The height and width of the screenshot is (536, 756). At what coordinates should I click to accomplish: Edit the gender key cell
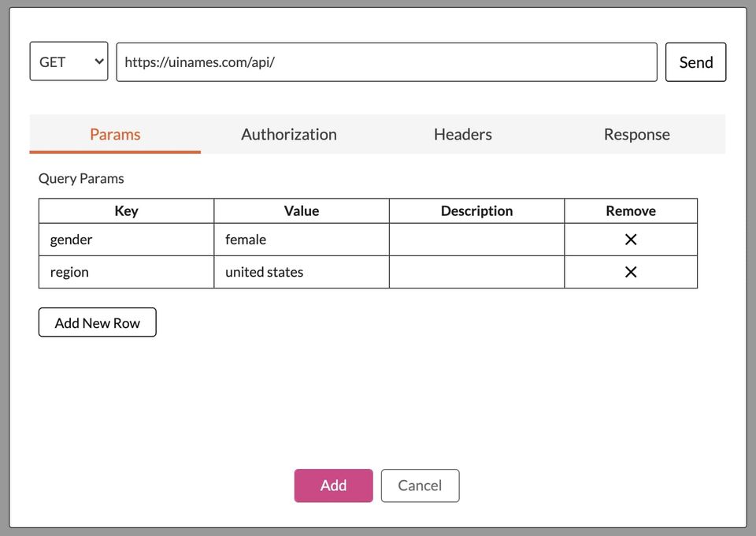(126, 240)
